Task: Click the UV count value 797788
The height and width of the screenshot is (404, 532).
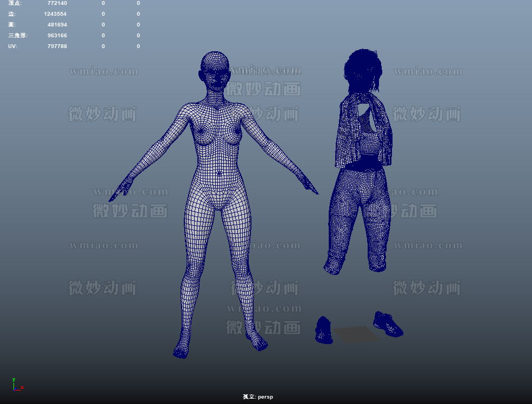Action: pyautogui.click(x=57, y=46)
